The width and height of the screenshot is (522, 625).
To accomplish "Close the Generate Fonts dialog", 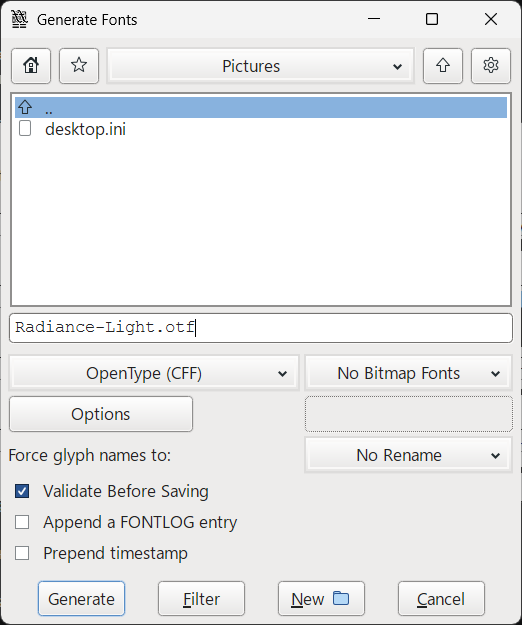I will 491,19.
